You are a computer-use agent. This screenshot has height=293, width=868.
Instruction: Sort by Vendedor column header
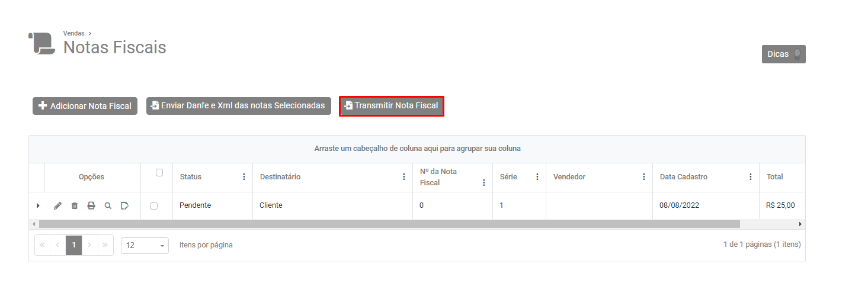tap(569, 177)
